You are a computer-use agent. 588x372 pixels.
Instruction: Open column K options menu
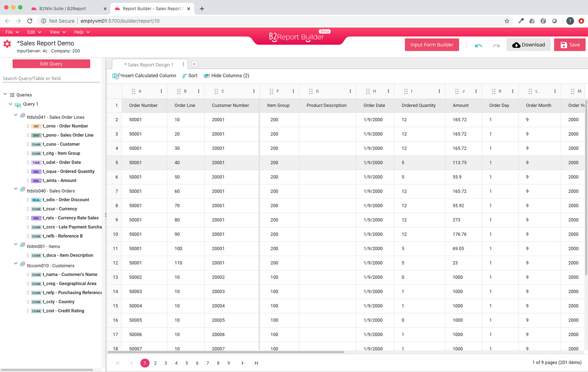513,91
